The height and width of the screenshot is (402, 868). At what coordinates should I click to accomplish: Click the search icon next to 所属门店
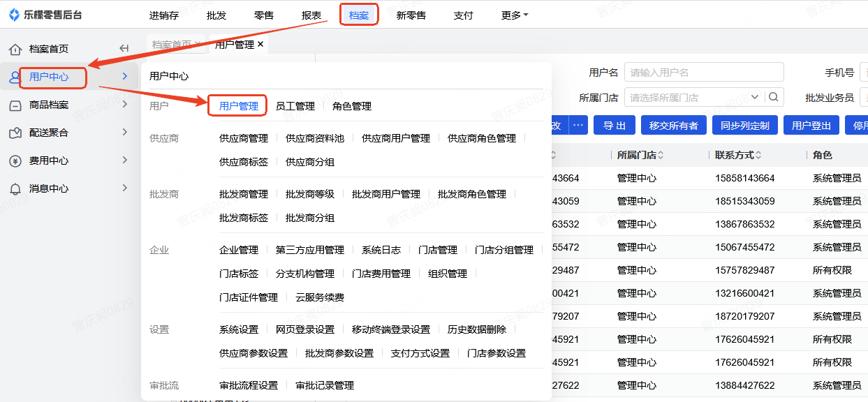[x=774, y=97]
